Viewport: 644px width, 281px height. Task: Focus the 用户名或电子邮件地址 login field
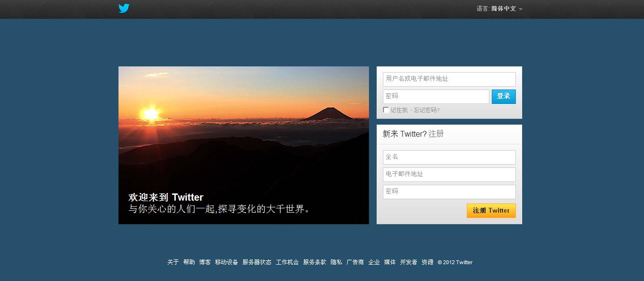pos(449,79)
